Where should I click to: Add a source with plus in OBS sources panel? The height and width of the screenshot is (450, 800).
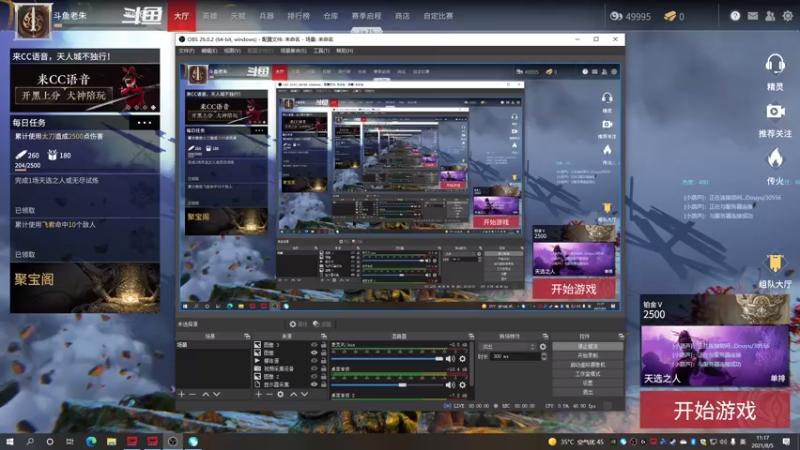point(258,394)
